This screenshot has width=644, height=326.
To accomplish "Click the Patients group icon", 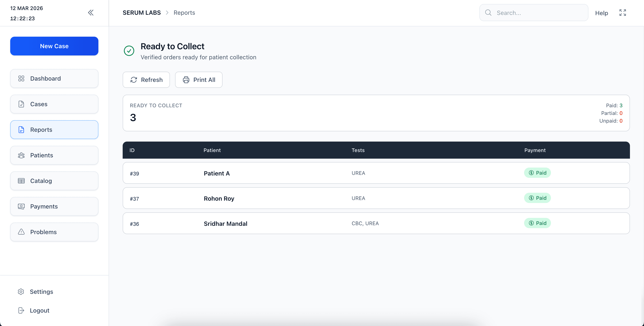I will 21,155.
